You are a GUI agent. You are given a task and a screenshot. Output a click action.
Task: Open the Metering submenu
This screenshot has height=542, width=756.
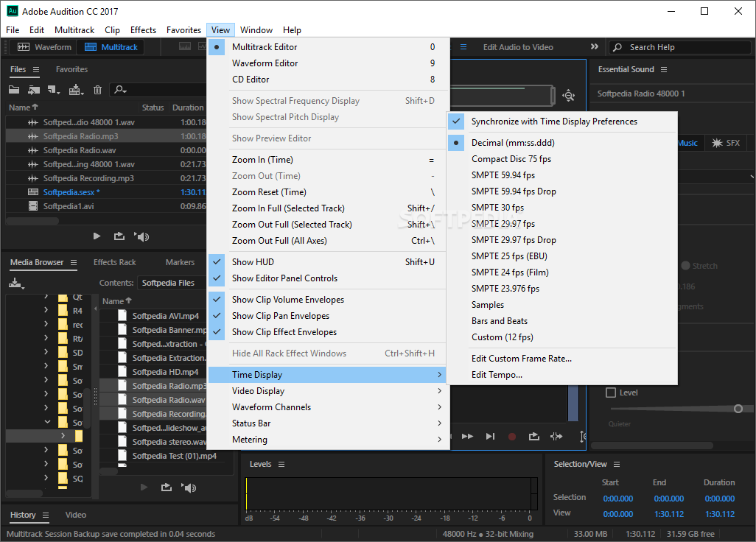click(x=327, y=440)
